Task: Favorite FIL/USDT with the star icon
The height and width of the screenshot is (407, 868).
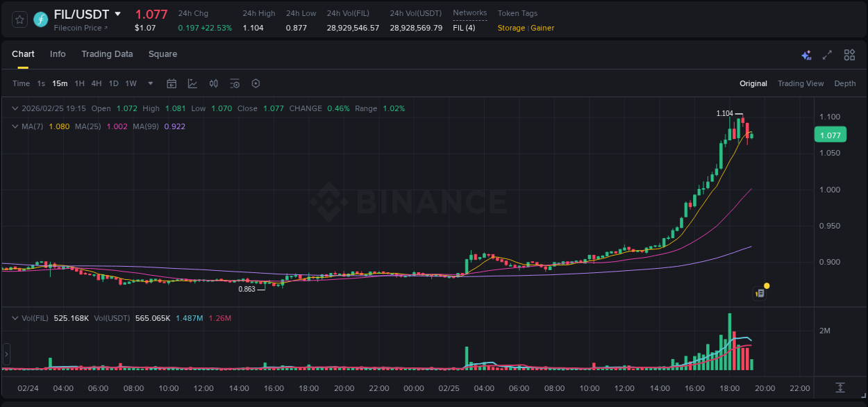Action: pos(19,19)
